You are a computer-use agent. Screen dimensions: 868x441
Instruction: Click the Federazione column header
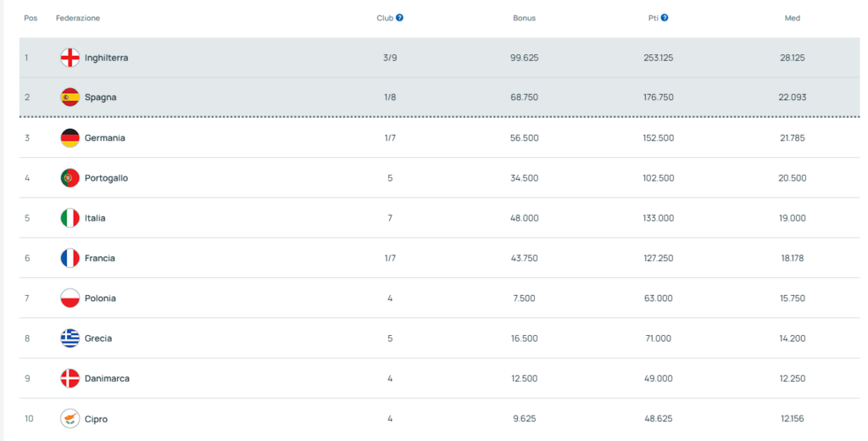(x=78, y=19)
